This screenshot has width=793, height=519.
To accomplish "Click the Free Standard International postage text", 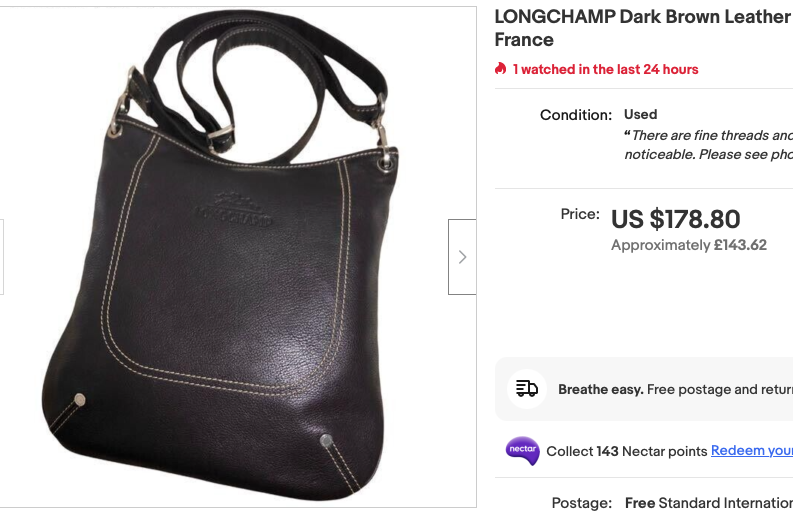I will click(709, 503).
